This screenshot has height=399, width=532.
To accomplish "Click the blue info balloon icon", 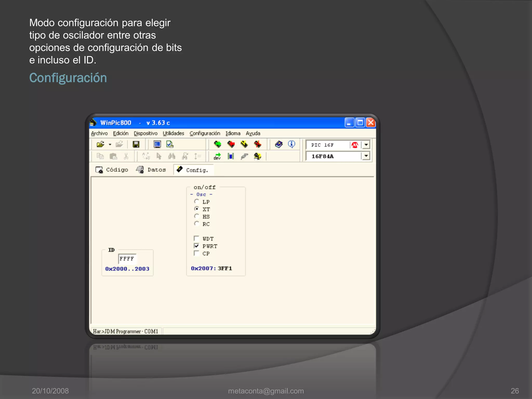I will tap(291, 144).
